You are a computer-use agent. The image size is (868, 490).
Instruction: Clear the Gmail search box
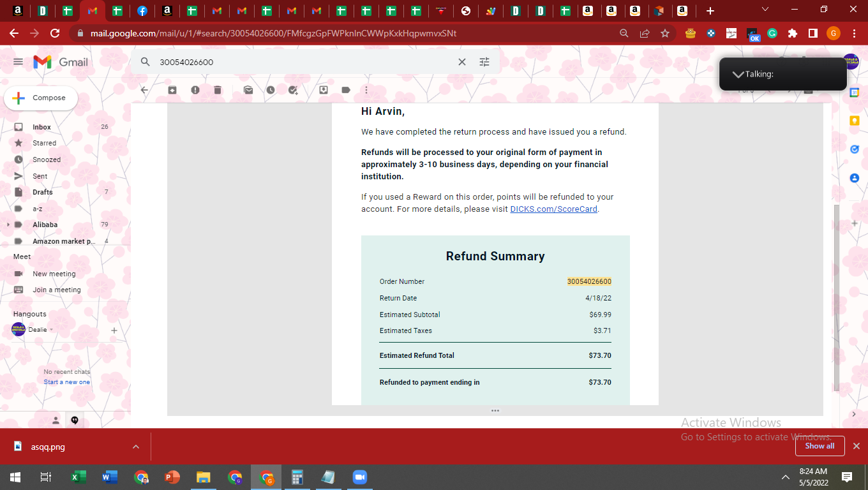click(x=462, y=62)
